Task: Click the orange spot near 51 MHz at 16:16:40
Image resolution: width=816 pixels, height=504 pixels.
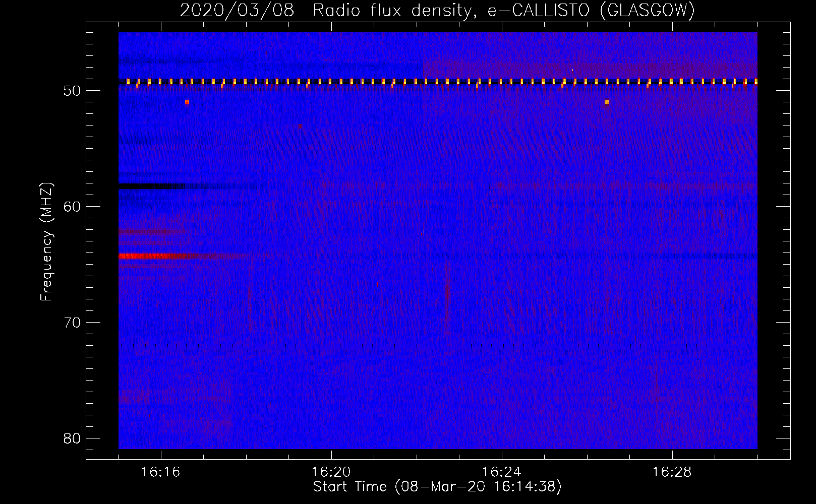Action: [187, 102]
